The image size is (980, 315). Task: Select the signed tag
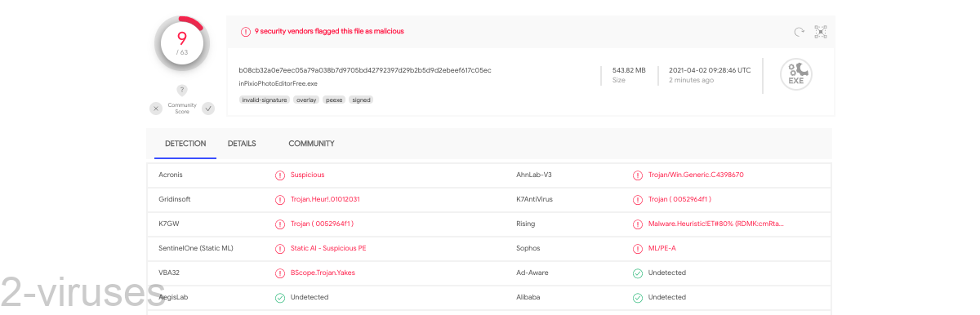(361, 100)
